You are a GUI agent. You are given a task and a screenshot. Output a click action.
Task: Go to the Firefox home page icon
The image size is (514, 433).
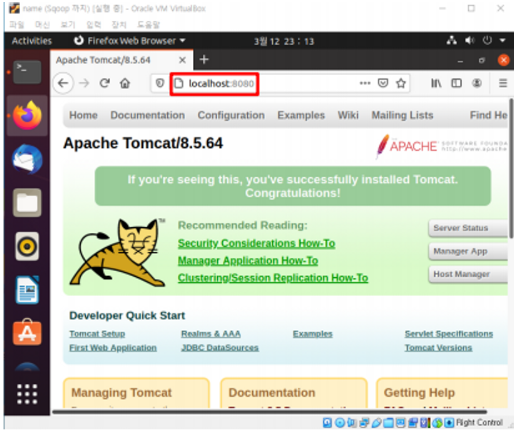click(125, 83)
